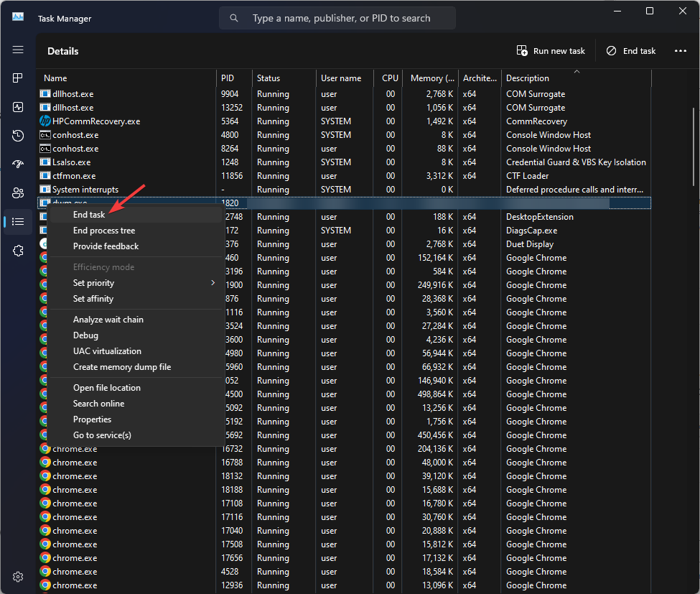This screenshot has height=594, width=700.
Task: Choose Debug from the context menu
Action: (x=135, y=335)
